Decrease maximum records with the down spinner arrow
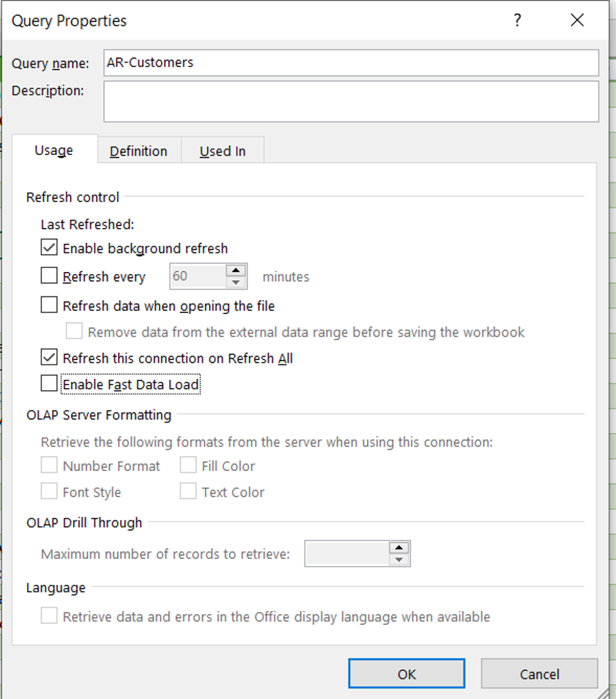Viewport: 616px width, 699px height. pyautogui.click(x=398, y=560)
